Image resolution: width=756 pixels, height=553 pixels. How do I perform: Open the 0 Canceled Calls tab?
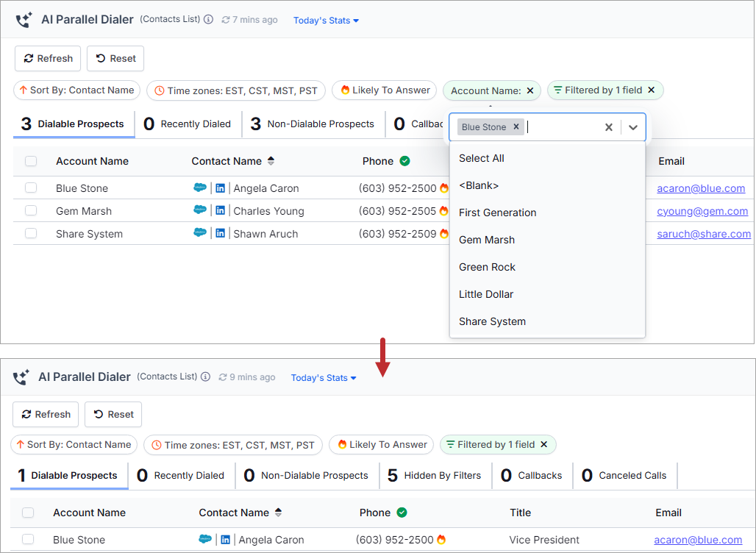click(x=624, y=475)
